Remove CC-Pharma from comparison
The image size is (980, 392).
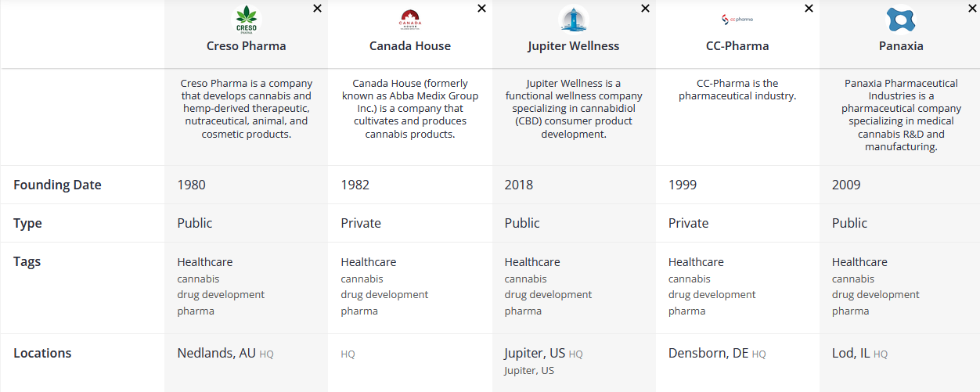pos(809,9)
